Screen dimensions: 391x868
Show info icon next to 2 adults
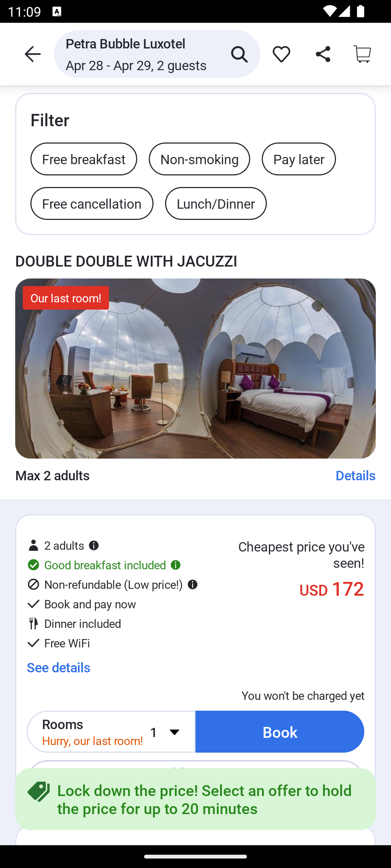(94, 545)
